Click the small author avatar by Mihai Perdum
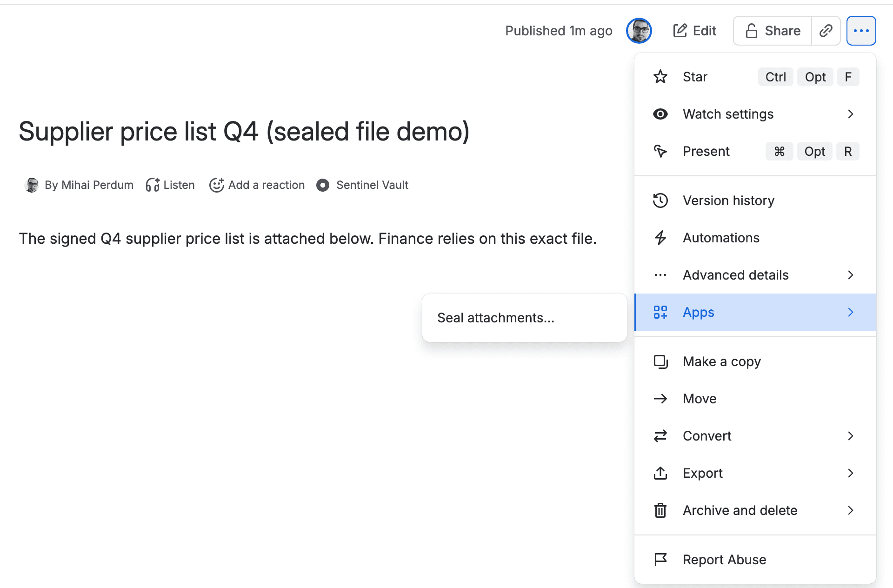Screen dimensions: 893x588 [x=32, y=185]
